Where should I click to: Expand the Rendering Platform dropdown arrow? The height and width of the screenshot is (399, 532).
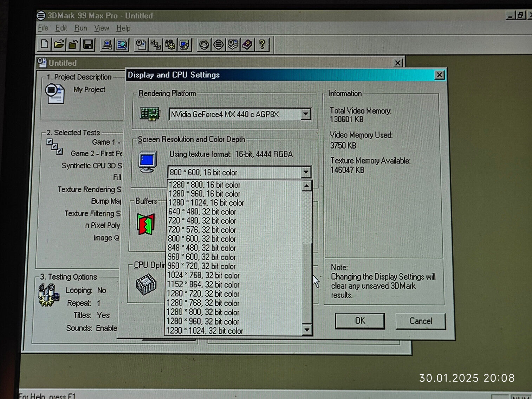(x=306, y=114)
